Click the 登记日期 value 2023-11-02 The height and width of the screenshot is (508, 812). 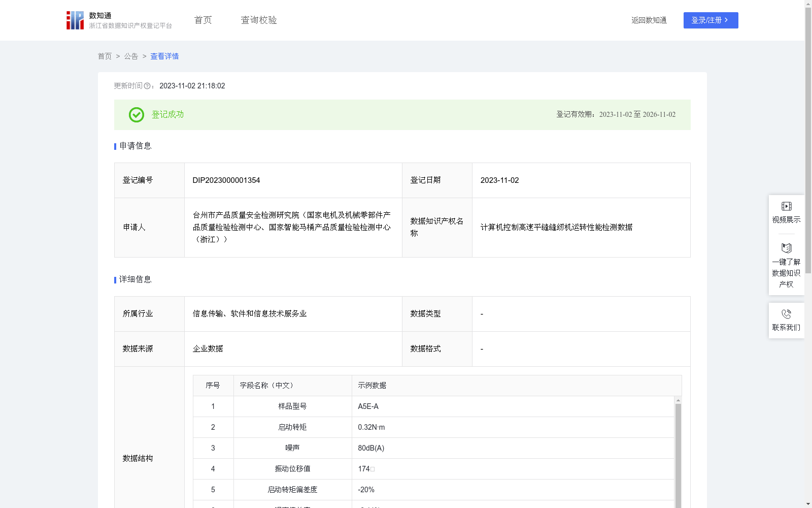click(499, 180)
